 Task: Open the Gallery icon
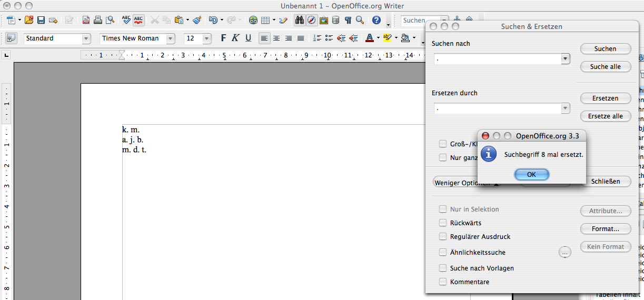pyautogui.click(x=323, y=20)
